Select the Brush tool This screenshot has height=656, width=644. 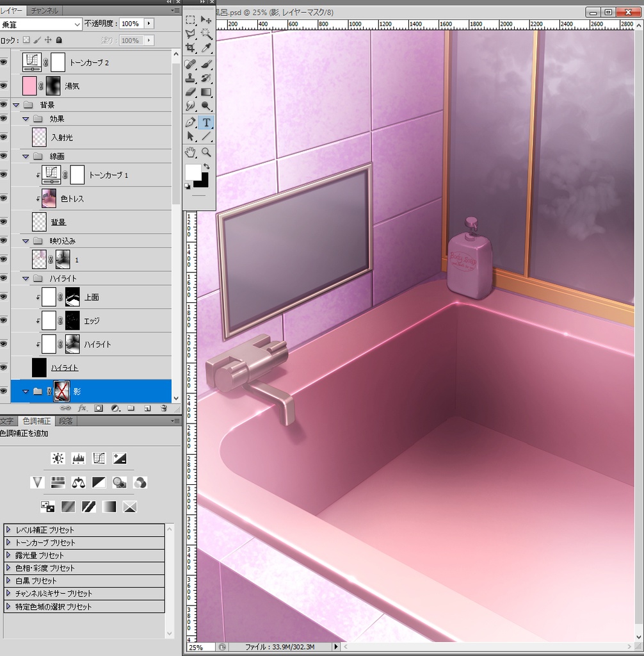click(x=207, y=64)
